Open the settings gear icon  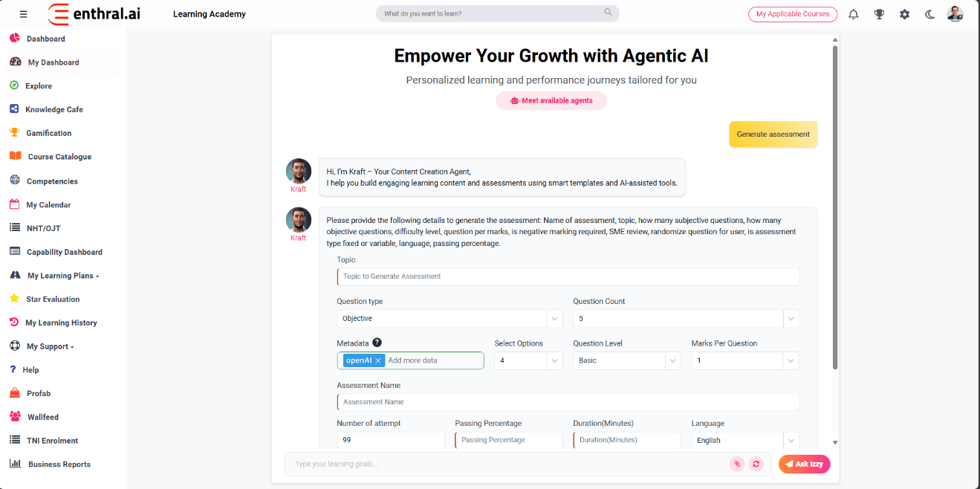904,14
